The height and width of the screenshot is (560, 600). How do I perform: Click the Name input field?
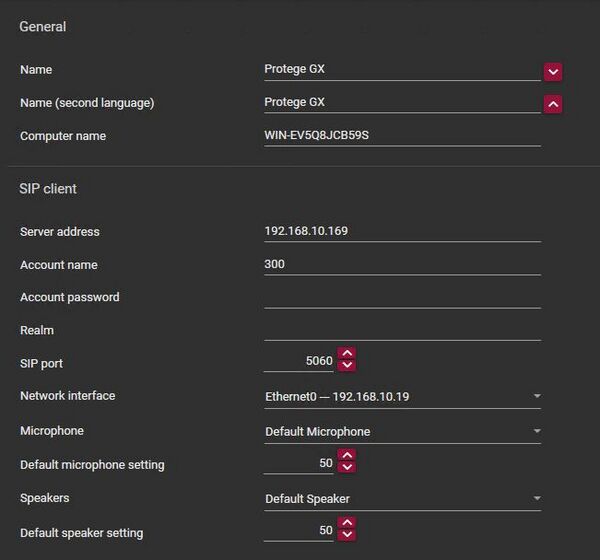point(400,70)
